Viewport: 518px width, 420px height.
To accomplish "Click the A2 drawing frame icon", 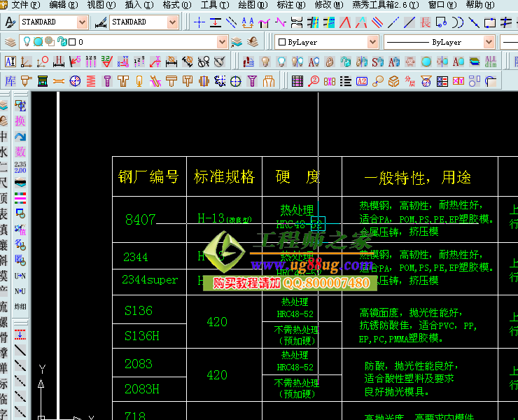I will tap(362, 81).
